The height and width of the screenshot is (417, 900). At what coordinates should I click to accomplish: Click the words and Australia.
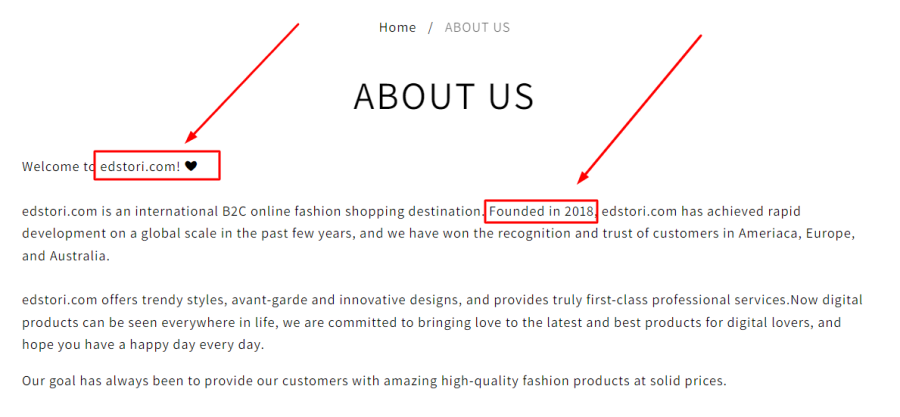point(65,256)
